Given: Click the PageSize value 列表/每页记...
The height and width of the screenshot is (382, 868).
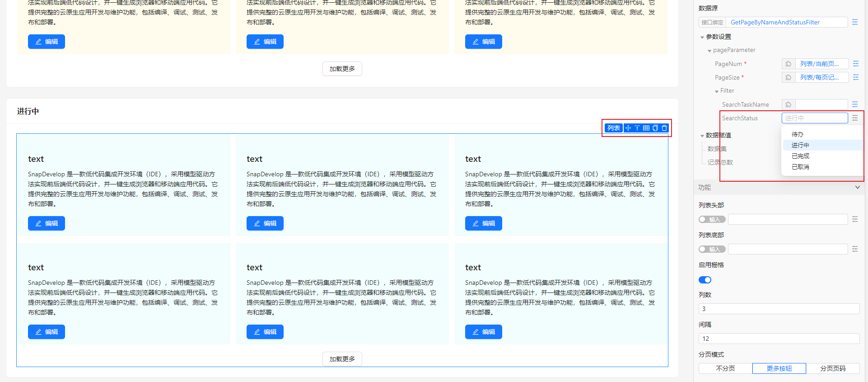Looking at the screenshot, I should click(821, 77).
